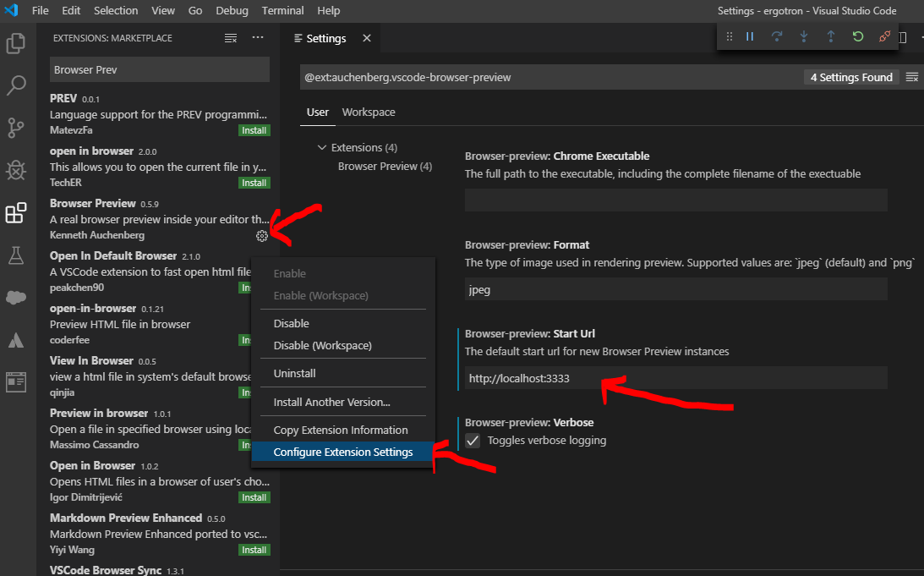Viewport: 924px width, 576px height.
Task: Open the View menu
Action: [x=162, y=11]
